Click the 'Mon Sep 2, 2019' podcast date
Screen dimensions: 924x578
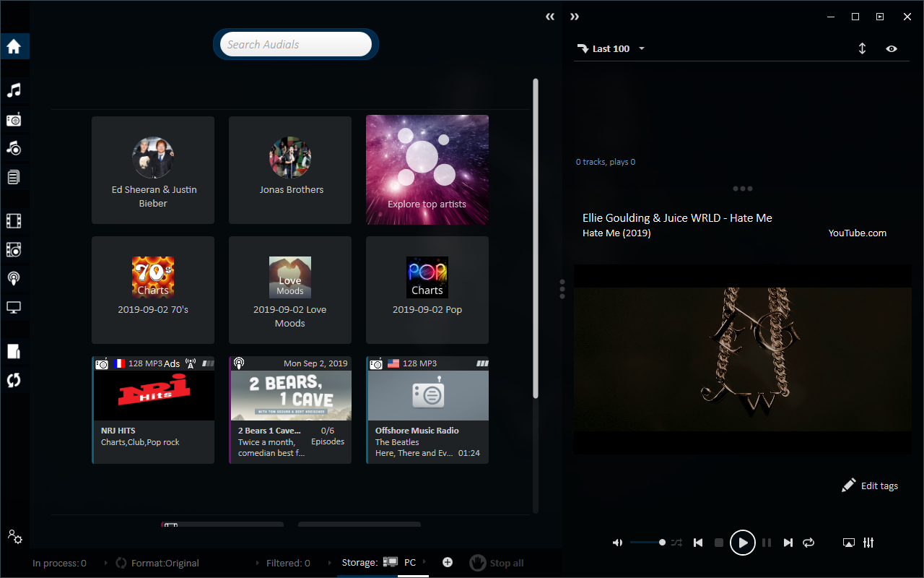coord(315,363)
